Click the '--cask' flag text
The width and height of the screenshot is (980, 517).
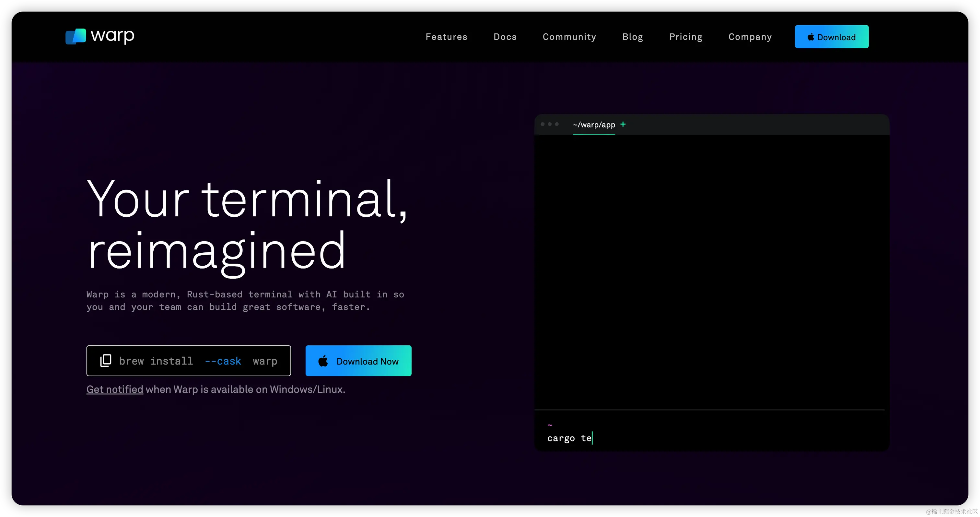coord(223,361)
